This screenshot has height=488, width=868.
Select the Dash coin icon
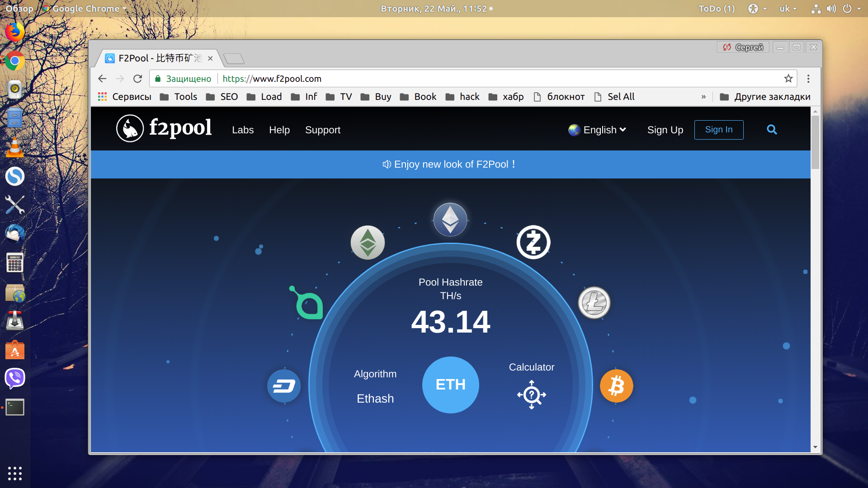[x=284, y=386]
